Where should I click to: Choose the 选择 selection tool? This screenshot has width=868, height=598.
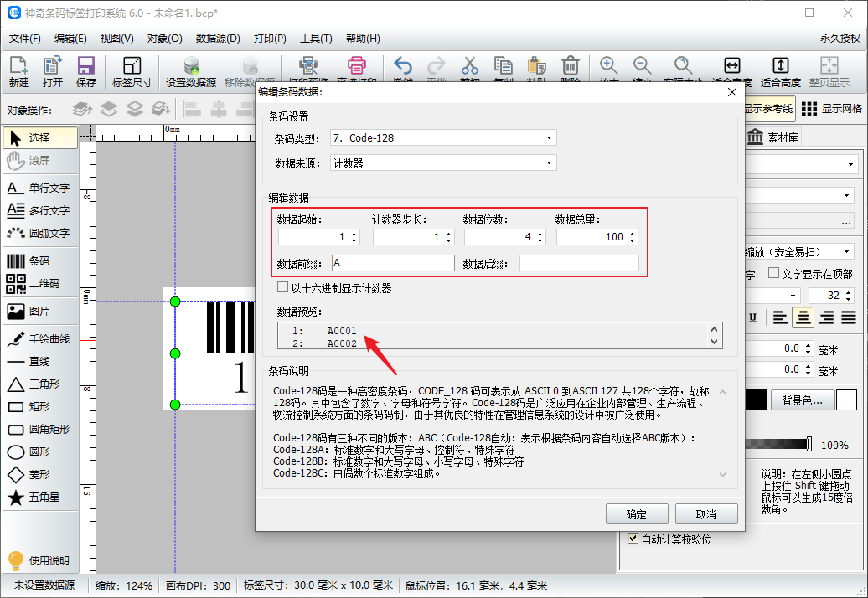point(40,137)
